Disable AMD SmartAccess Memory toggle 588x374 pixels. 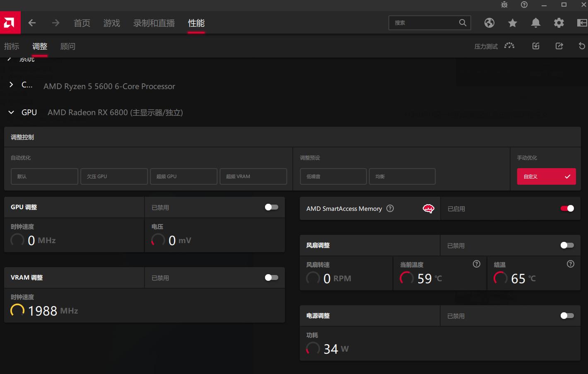(x=567, y=208)
